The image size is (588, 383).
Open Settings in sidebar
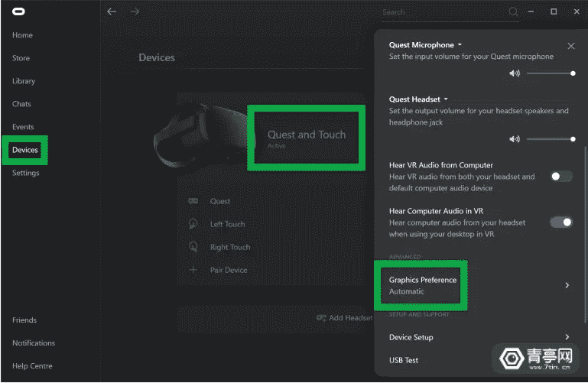coord(25,173)
